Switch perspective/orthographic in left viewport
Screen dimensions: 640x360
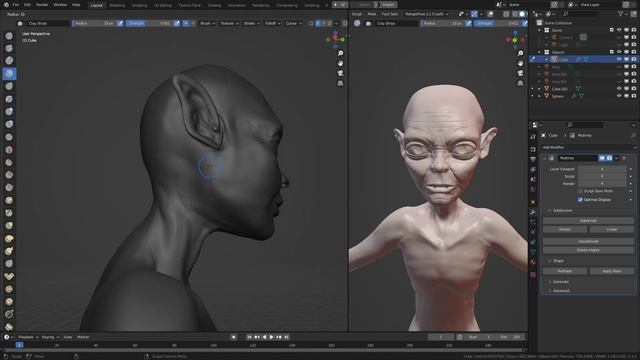point(340,83)
